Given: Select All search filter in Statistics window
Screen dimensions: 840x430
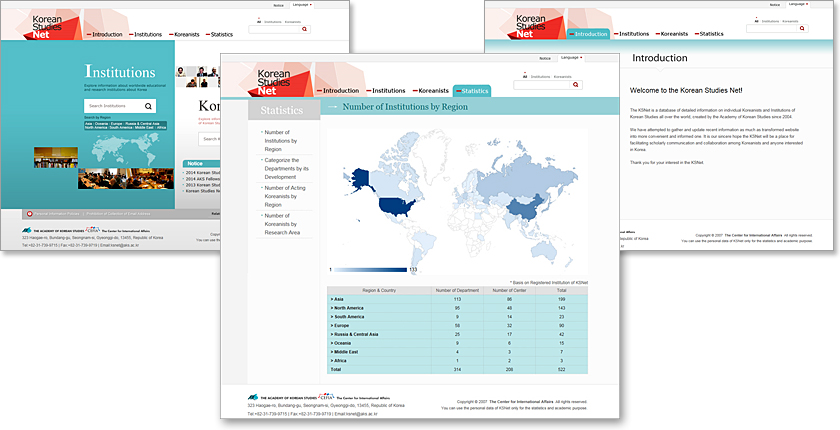Looking at the screenshot, I should pyautogui.click(x=525, y=77).
